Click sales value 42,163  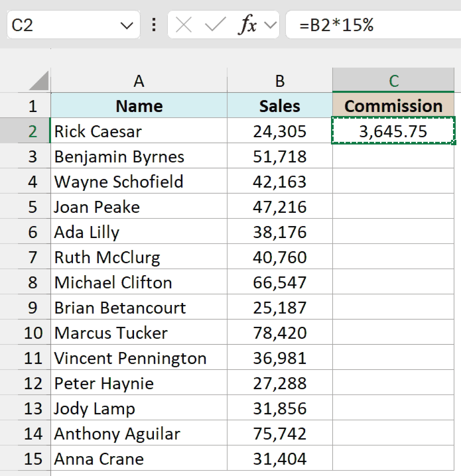(x=280, y=181)
